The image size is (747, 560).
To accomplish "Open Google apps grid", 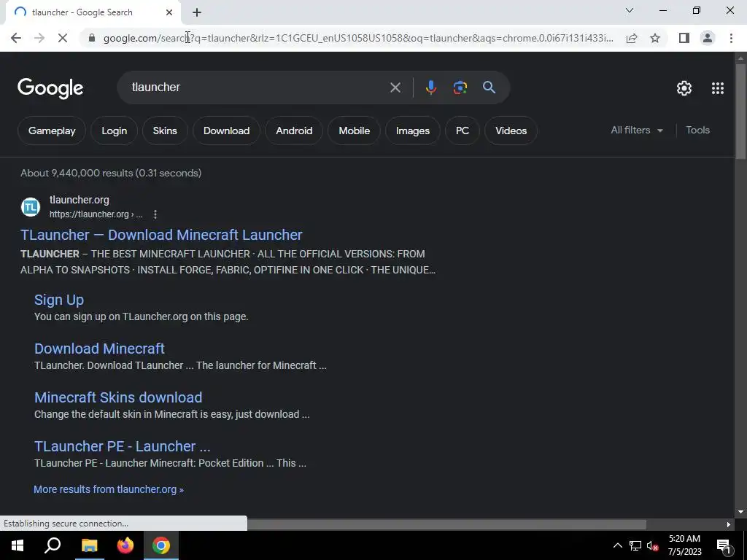I will point(718,88).
